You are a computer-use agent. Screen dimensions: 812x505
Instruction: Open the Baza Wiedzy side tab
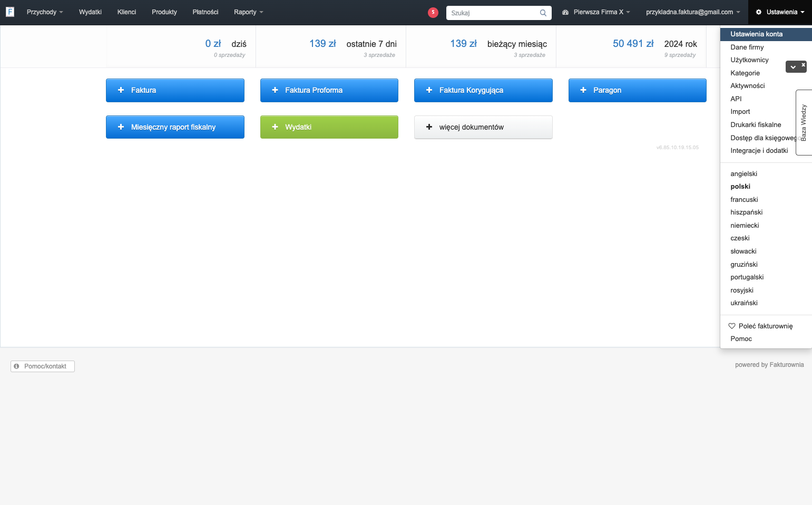tap(804, 122)
